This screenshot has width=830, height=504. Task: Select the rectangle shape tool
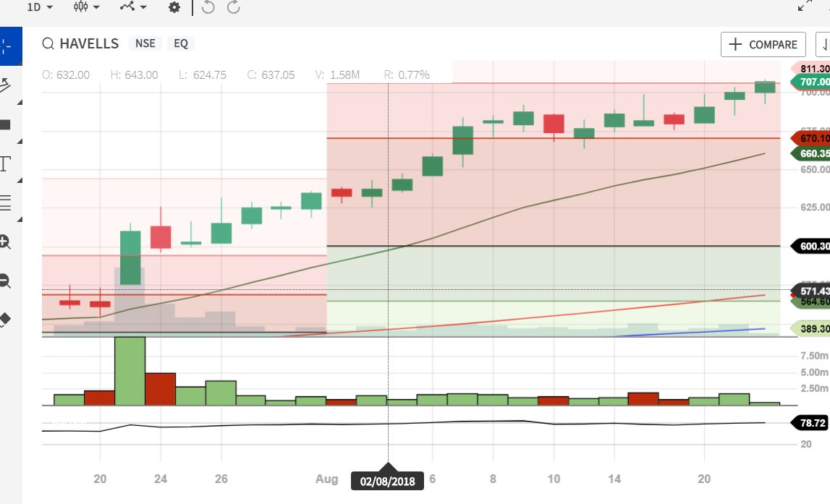(x=5, y=125)
